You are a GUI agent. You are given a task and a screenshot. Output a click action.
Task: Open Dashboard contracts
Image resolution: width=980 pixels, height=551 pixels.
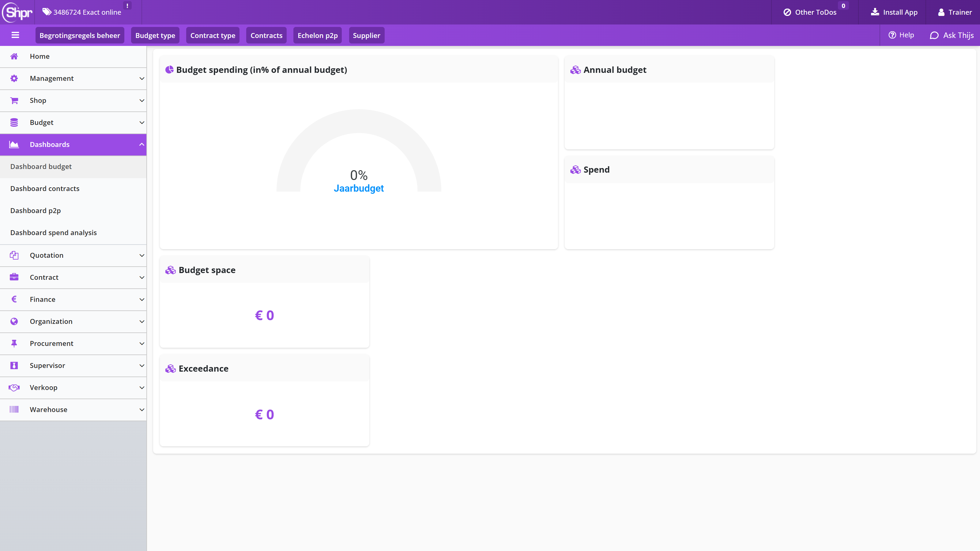[73, 189]
